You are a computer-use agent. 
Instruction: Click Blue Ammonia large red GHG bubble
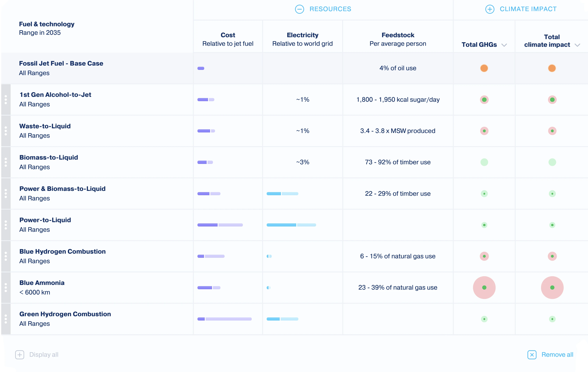(484, 288)
